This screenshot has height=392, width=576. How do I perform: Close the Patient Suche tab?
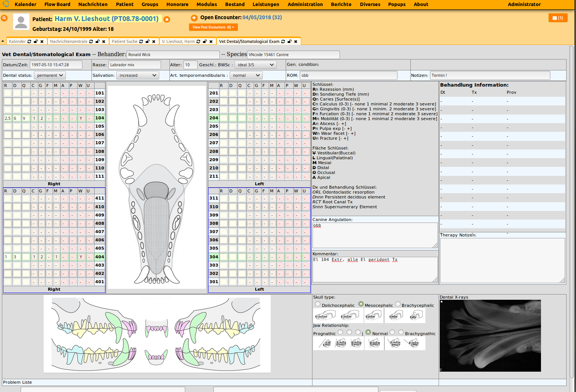(x=154, y=41)
